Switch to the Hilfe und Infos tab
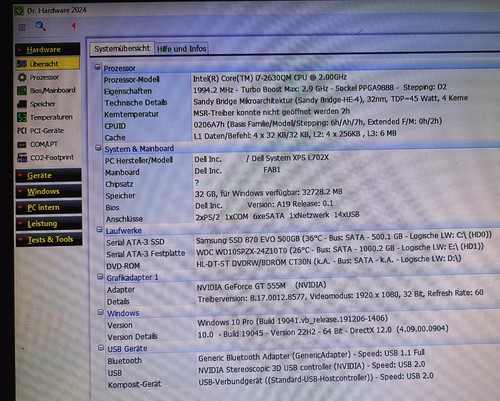The image size is (500, 401). [182, 49]
